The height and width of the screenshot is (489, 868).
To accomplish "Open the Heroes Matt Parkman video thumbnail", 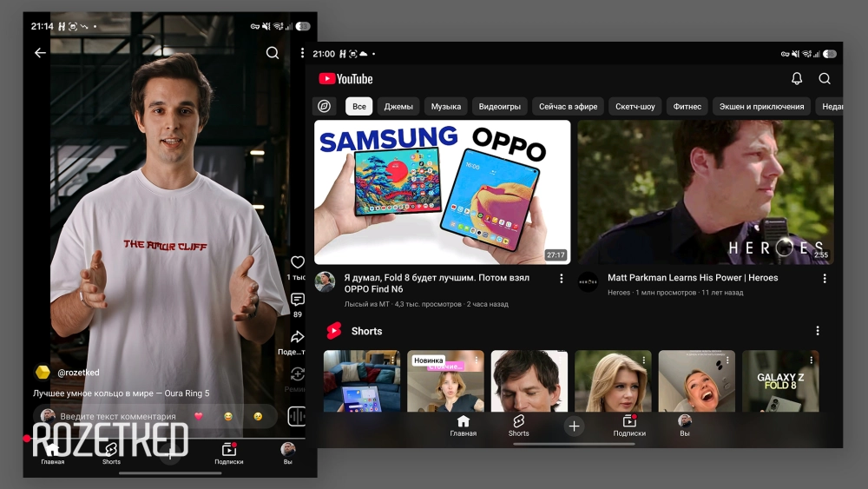I will click(x=706, y=192).
